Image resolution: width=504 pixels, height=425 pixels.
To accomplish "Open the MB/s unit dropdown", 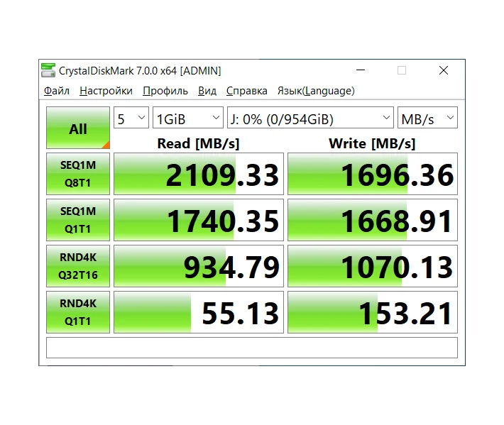I will click(x=427, y=118).
